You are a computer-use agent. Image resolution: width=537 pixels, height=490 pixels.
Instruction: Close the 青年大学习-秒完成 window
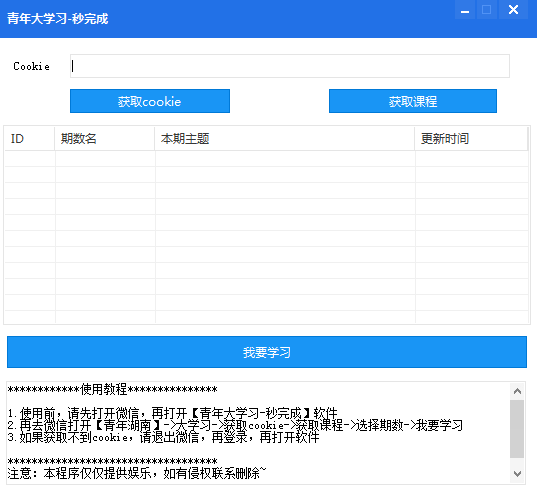513,10
